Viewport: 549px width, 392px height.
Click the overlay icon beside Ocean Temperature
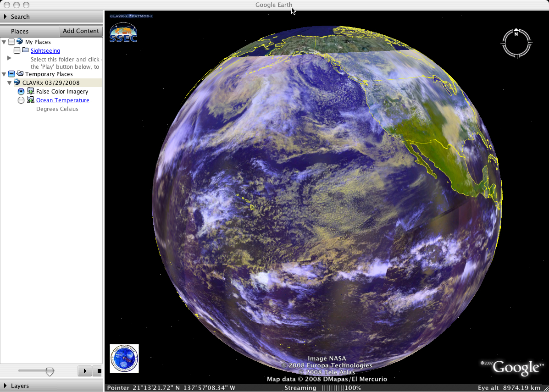[30, 100]
